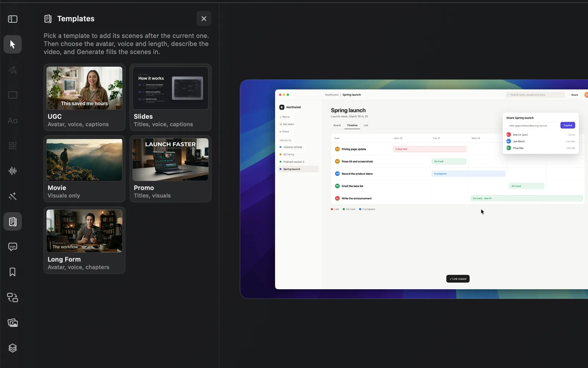Close the Templates panel
This screenshot has width=588, height=368.
click(204, 18)
